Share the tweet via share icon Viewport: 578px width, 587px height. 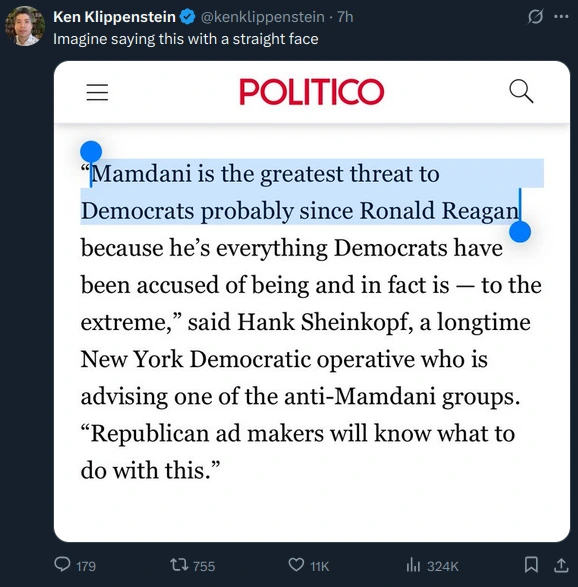(x=561, y=565)
